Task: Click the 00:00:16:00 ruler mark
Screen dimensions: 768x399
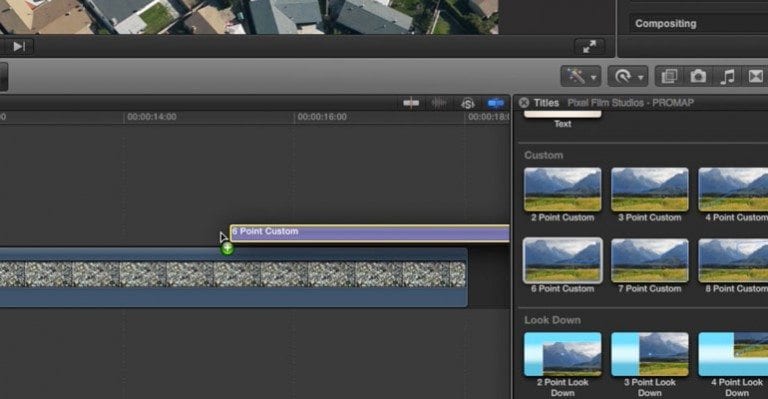Action: [x=322, y=117]
